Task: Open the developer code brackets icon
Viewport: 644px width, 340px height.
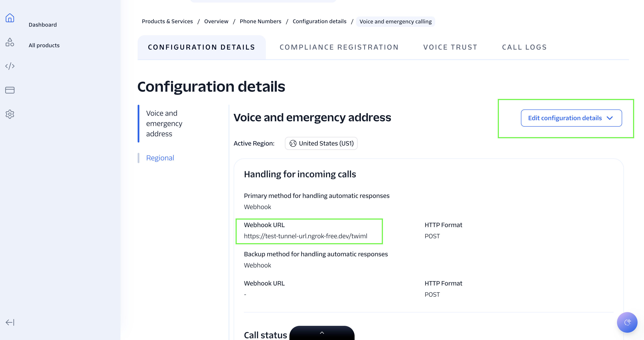Action: coord(10,66)
